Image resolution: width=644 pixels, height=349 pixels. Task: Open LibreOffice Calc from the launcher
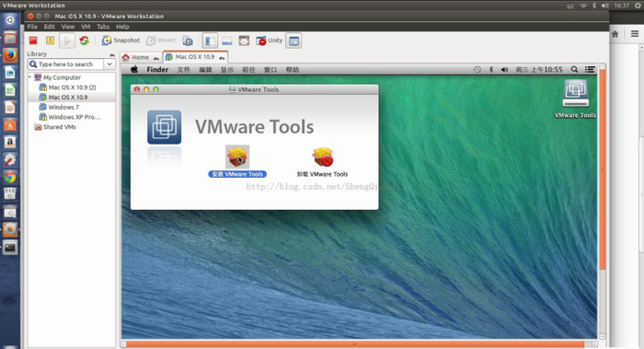[10, 90]
